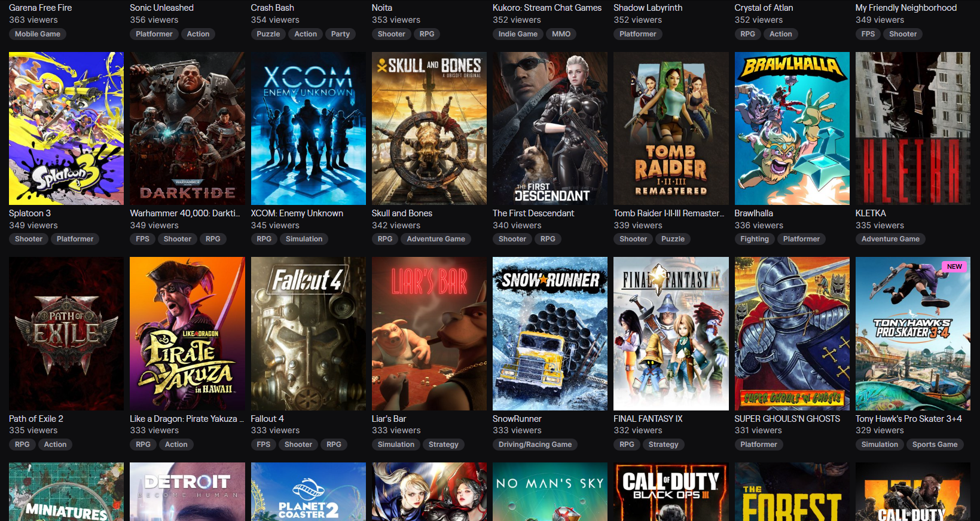
Task: Select the Fighting tag under Brawlhalla
Action: coord(755,239)
